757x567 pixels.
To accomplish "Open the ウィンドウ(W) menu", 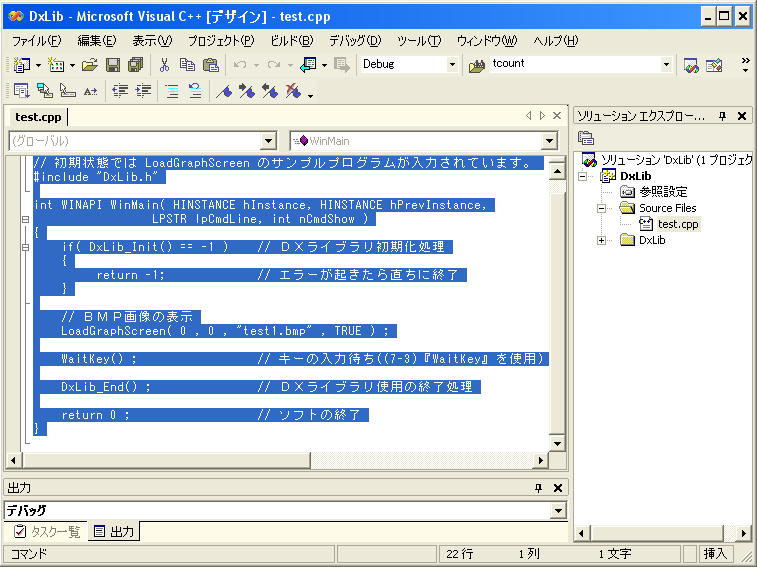I will 487,41.
